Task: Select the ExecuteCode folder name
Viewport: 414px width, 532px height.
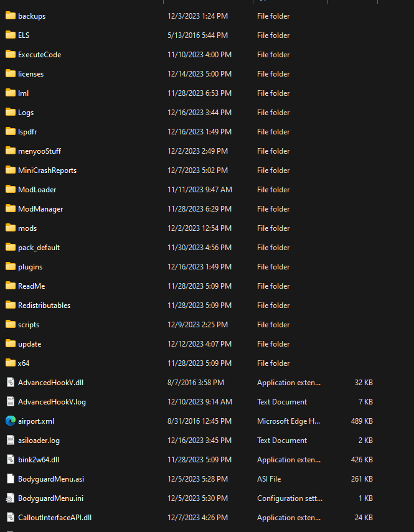Action: click(39, 55)
